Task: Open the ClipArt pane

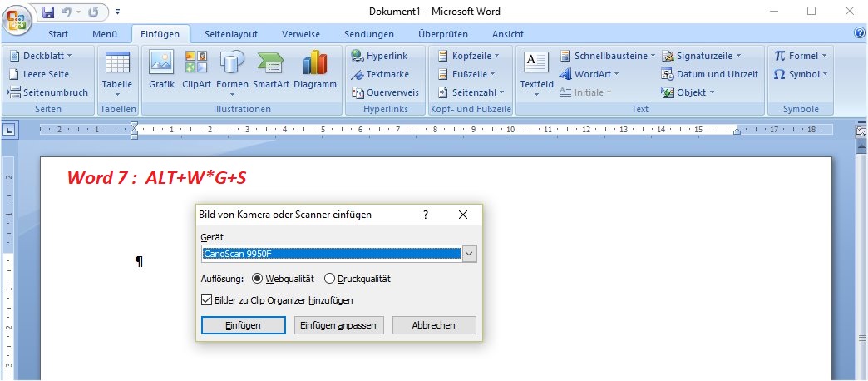Action: [x=196, y=70]
